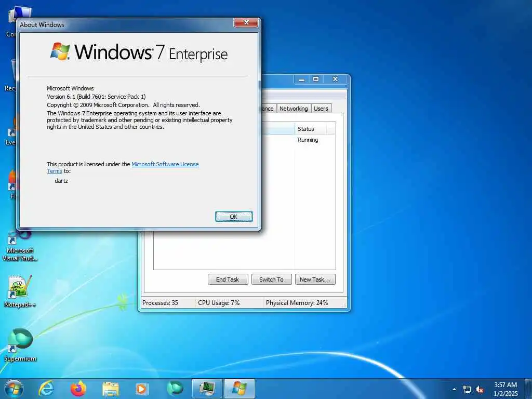Switch to Task Manager taskbar button
The width and height of the screenshot is (532, 399).
207,389
